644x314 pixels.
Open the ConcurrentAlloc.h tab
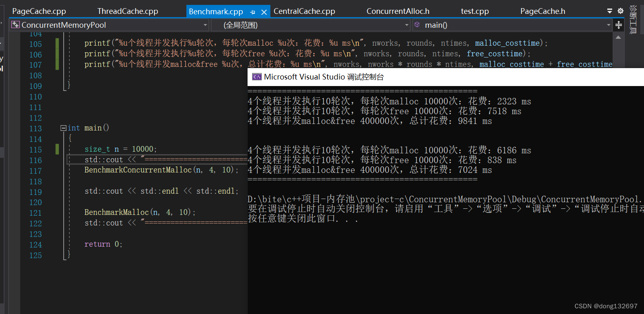point(398,11)
